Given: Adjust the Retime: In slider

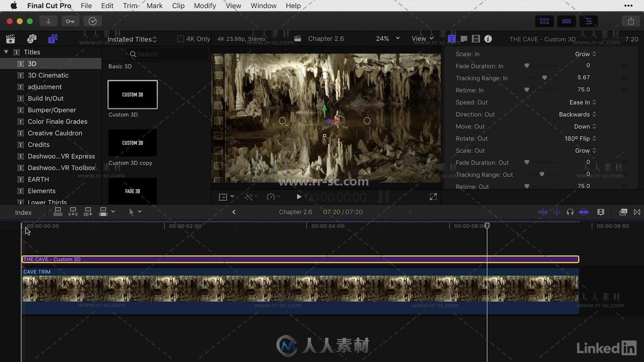Looking at the screenshot, I should tap(527, 90).
